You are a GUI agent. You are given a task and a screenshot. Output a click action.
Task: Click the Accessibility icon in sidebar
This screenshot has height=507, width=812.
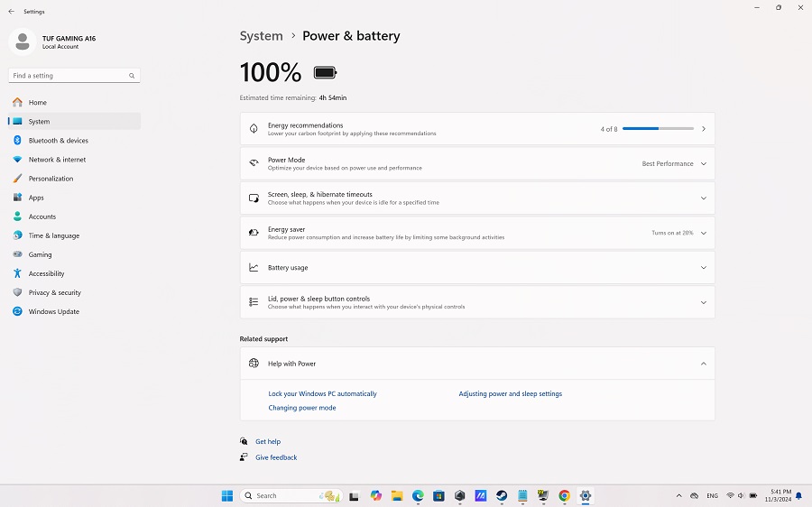tap(17, 274)
